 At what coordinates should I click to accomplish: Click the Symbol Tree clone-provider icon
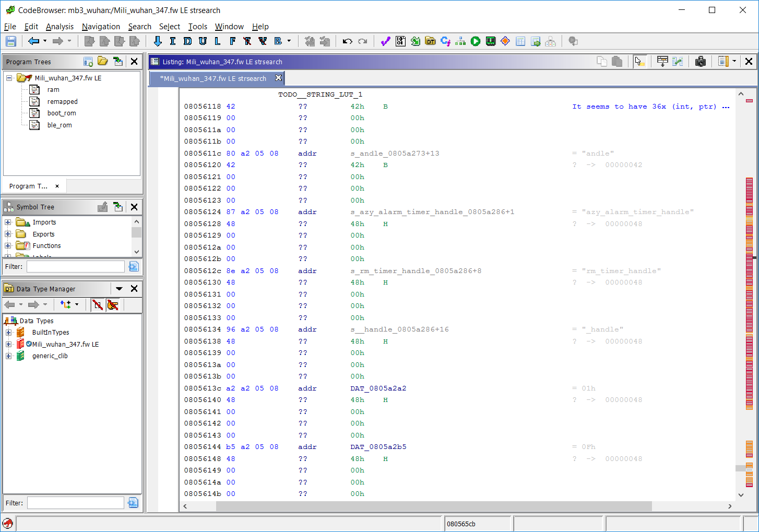click(118, 207)
